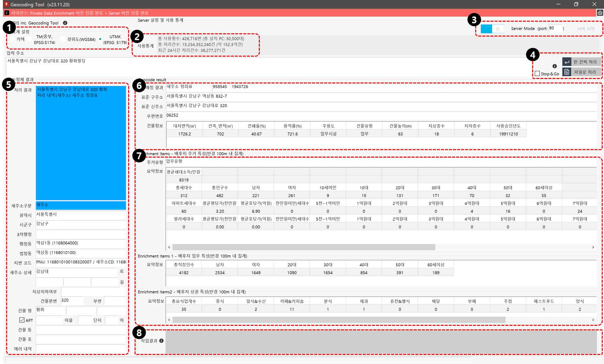Click the 건폐율(%) value 40.67
Viewport: 604px width, 364px height.
pos(256,134)
